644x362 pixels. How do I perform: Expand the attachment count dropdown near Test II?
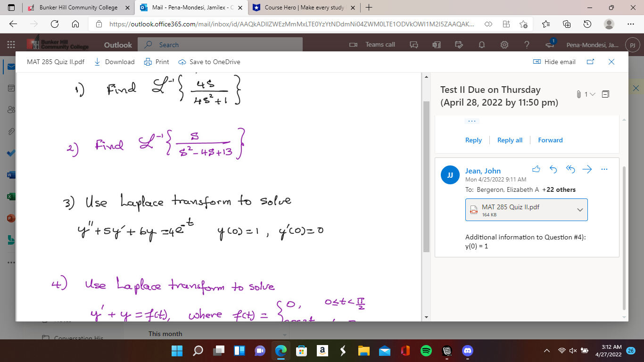click(x=592, y=94)
